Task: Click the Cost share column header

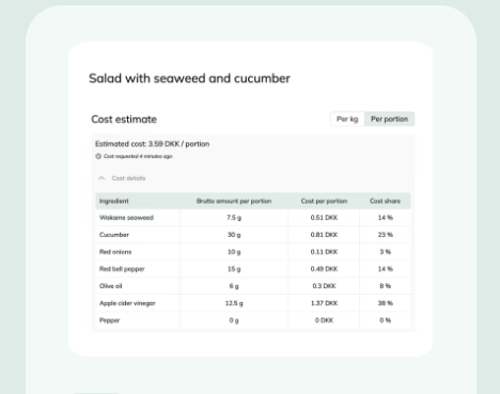Action: coord(385,201)
